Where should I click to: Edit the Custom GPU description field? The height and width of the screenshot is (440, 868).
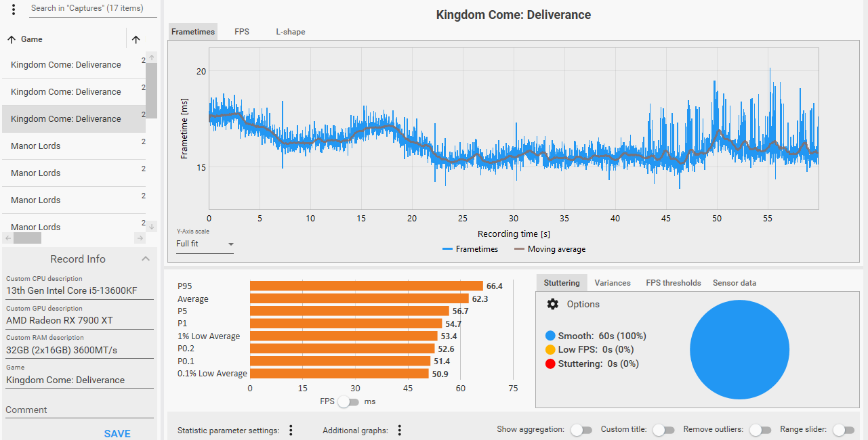click(x=79, y=320)
